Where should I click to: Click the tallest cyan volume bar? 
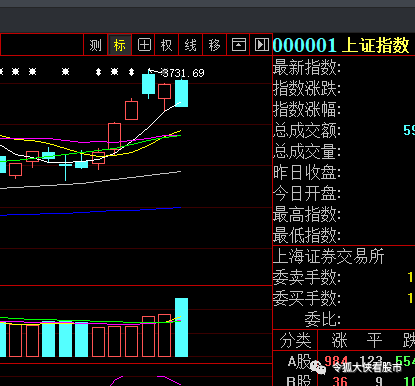[181, 327]
